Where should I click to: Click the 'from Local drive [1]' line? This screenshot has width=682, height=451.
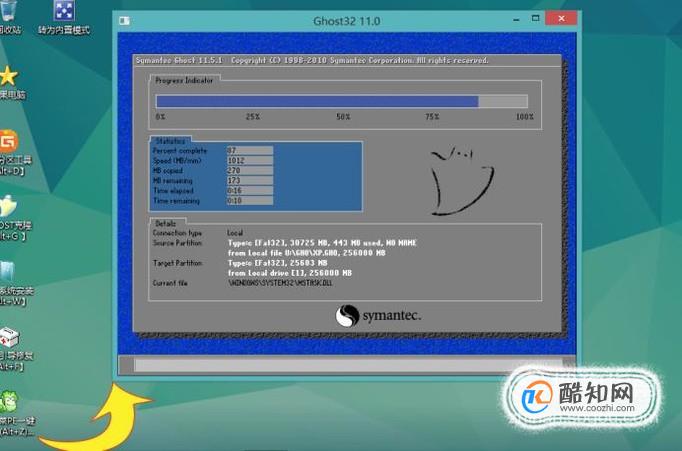pyautogui.click(x=290, y=273)
